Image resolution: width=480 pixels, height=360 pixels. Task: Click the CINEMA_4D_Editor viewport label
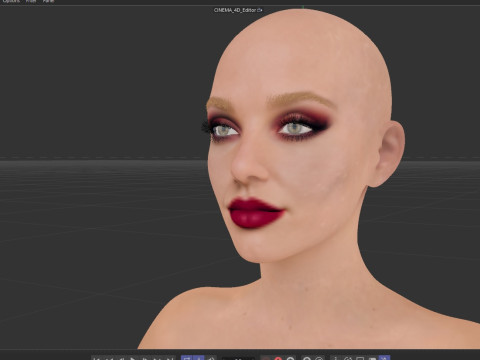pos(235,10)
